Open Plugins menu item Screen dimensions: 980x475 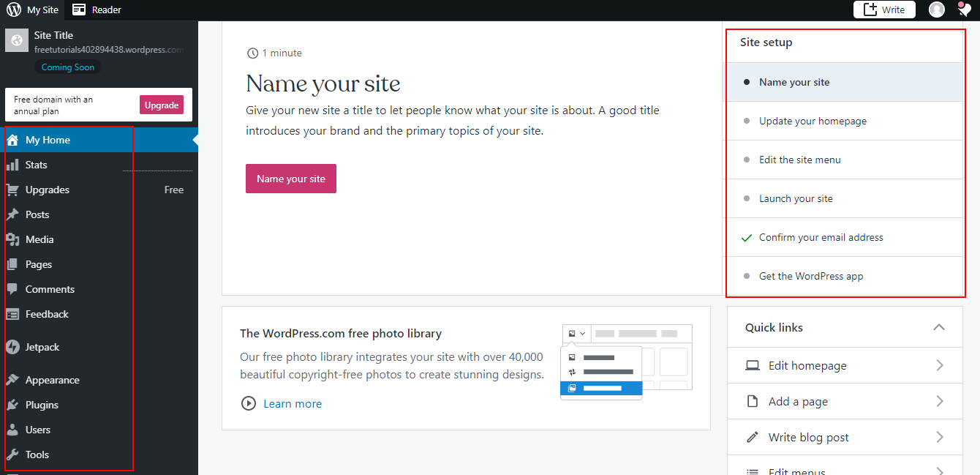click(x=99, y=405)
